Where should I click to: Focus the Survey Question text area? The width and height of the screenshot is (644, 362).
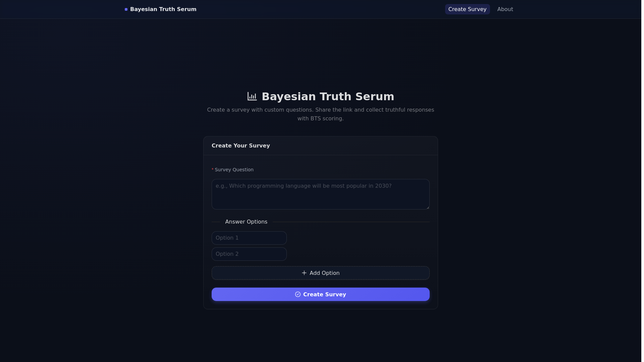(x=320, y=194)
